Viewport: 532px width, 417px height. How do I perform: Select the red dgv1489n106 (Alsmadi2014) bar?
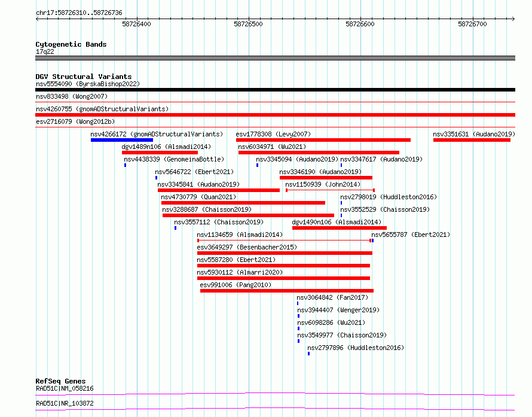pyautogui.click(x=160, y=153)
